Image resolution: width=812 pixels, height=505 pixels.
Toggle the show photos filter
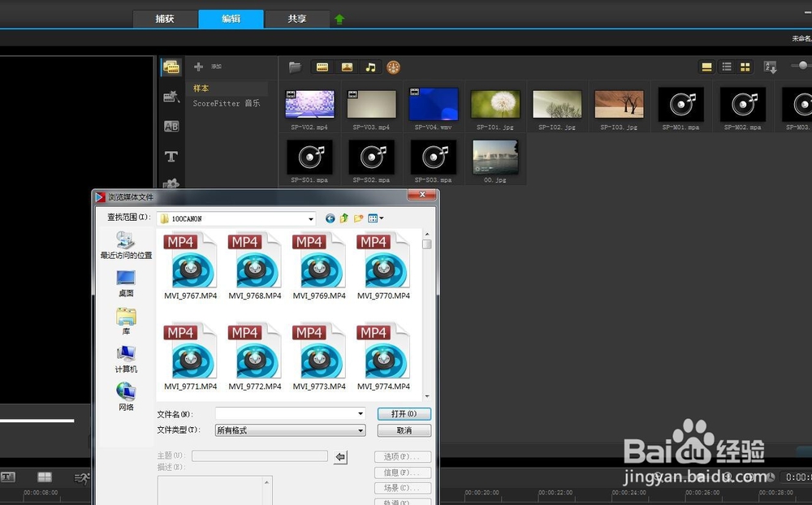pos(347,67)
